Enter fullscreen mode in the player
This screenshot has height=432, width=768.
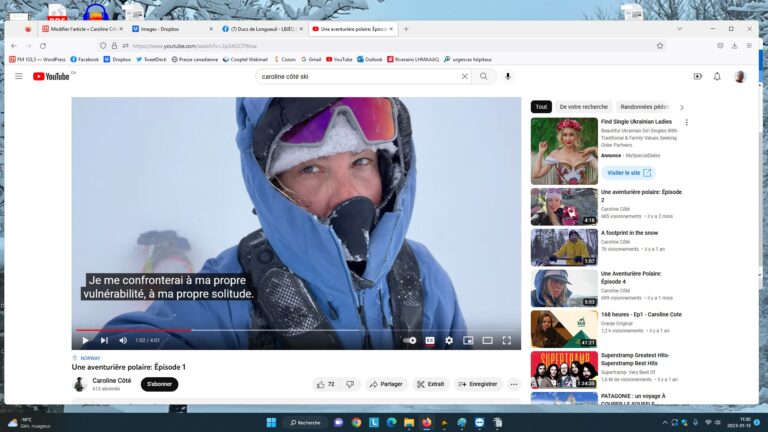click(506, 340)
